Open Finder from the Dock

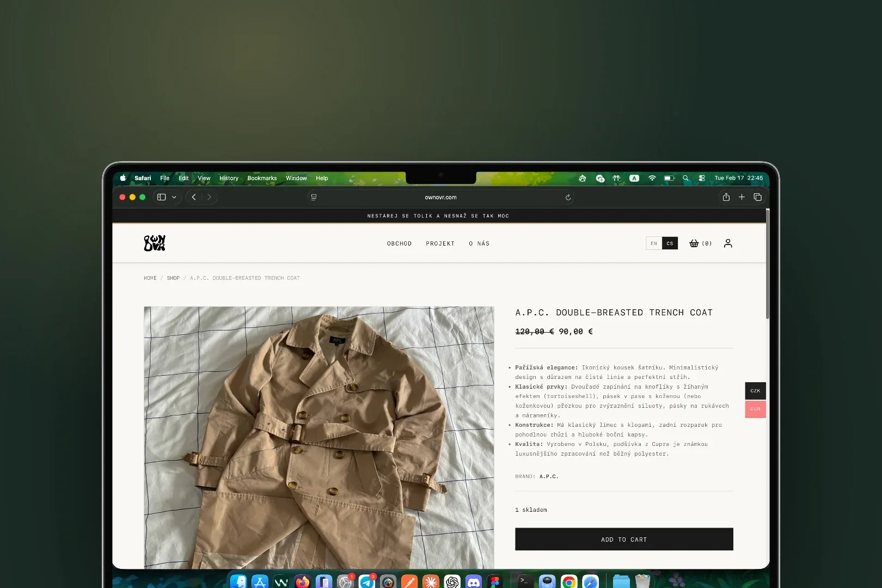click(x=238, y=581)
